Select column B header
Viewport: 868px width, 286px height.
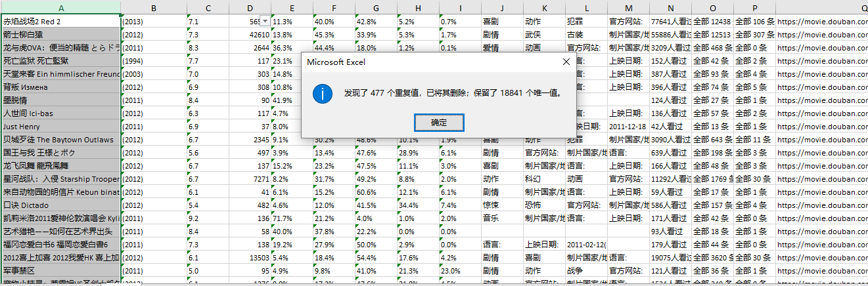(154, 7)
